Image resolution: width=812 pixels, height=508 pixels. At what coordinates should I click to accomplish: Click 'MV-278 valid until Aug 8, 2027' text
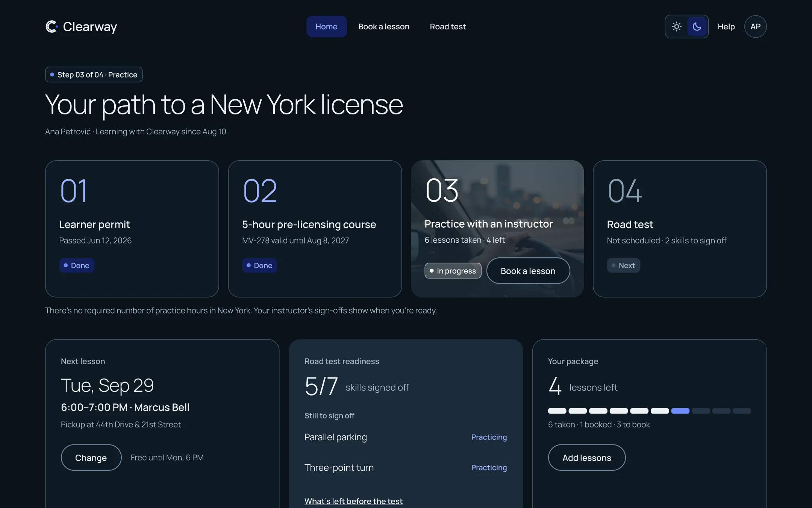click(x=295, y=240)
